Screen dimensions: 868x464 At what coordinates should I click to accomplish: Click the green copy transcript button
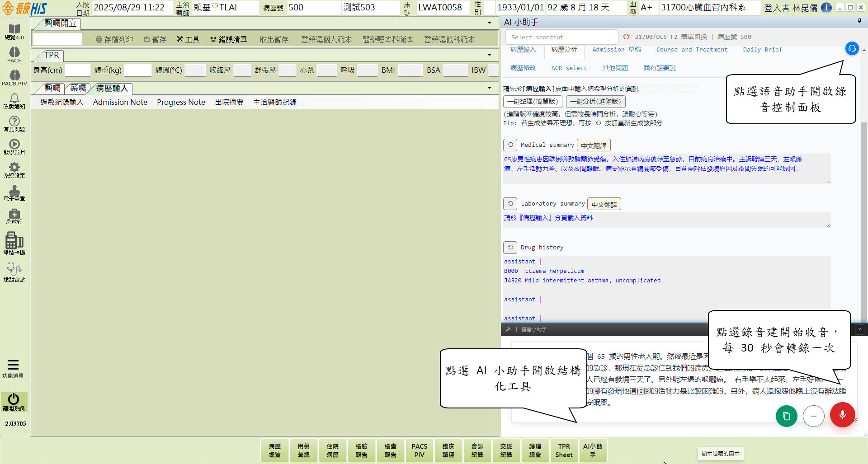786,416
